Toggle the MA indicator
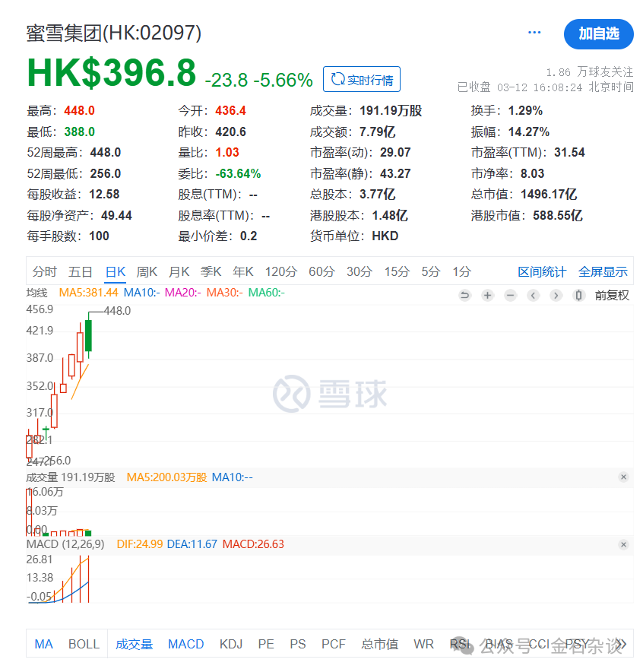The width and height of the screenshot is (643, 672). (43, 644)
